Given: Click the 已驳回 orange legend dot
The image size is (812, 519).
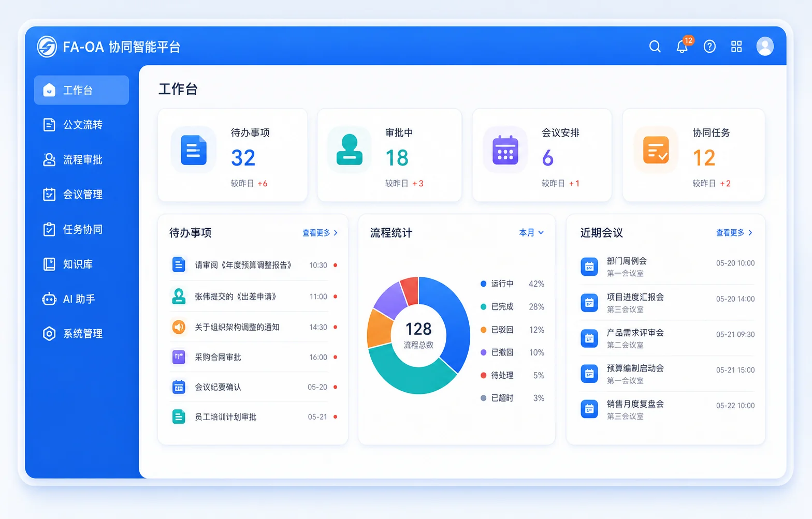Looking at the screenshot, I should click(483, 330).
